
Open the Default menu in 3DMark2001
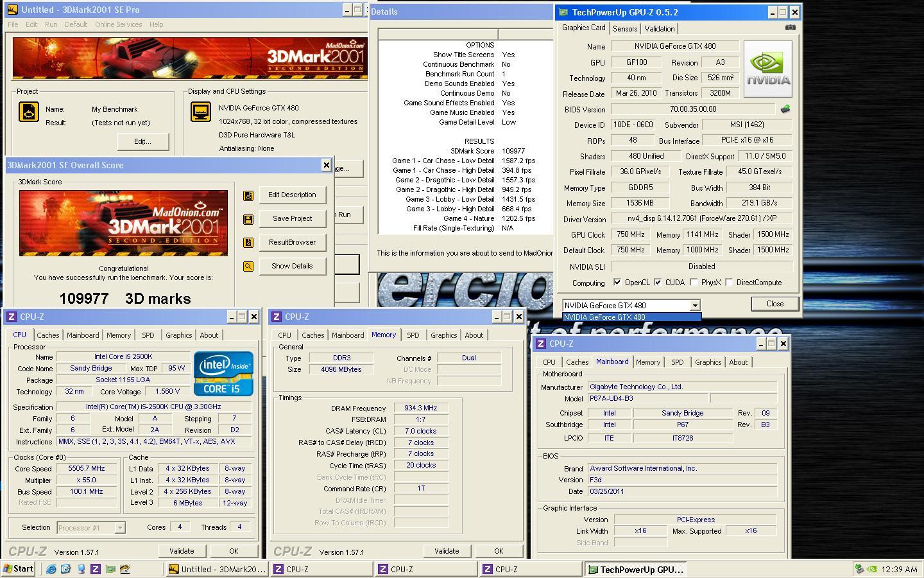coord(76,24)
